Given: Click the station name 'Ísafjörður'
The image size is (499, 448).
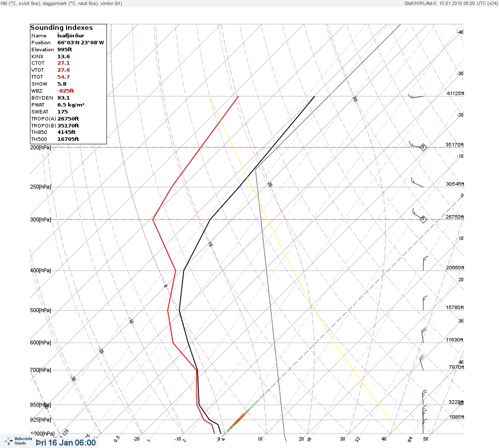Looking at the screenshot, I should pyautogui.click(x=71, y=36).
